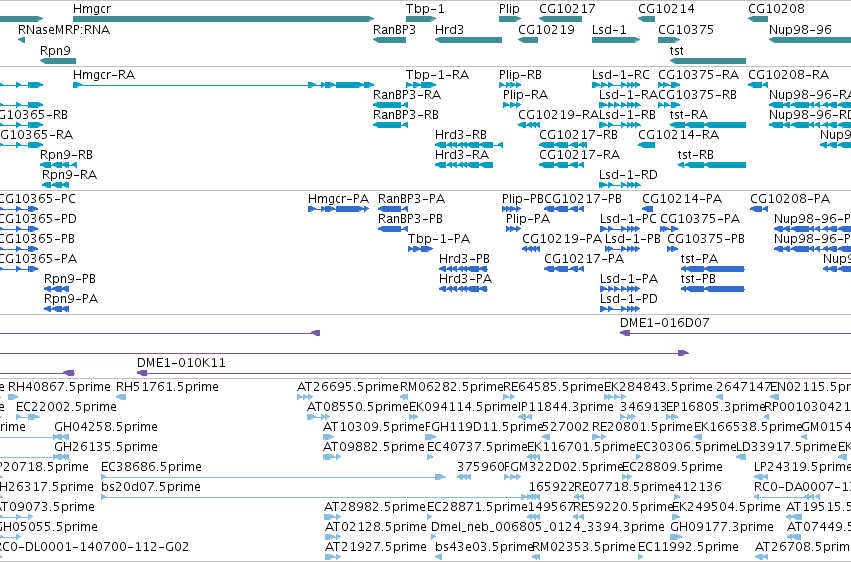Image resolution: width=851 pixels, height=562 pixels.
Task: Click the Plip-RB transcript label
Action: [520, 75]
